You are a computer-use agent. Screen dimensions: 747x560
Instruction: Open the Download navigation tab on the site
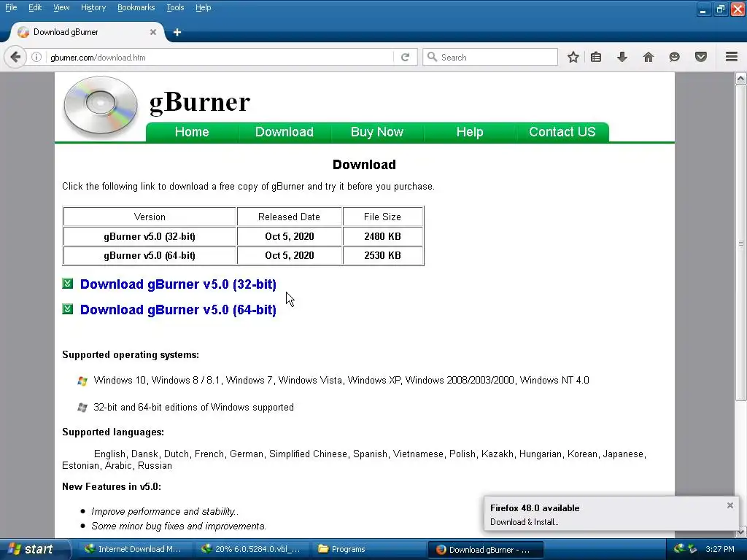tap(285, 132)
